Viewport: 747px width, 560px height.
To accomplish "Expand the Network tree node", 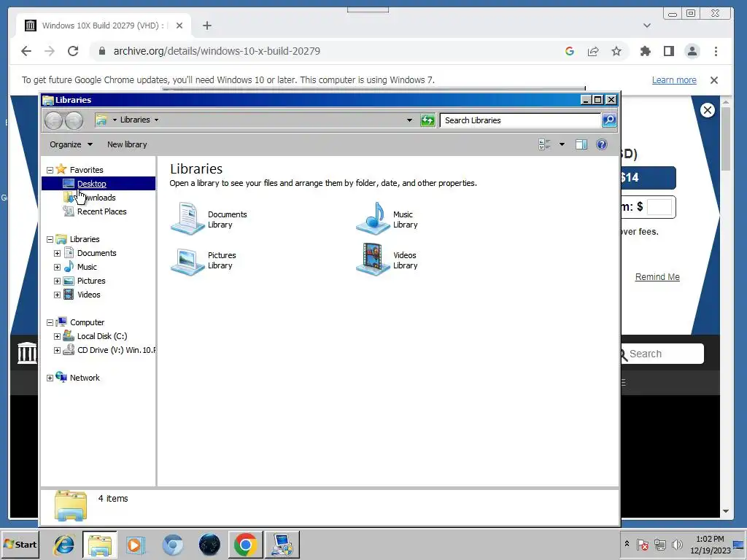I will tap(50, 378).
